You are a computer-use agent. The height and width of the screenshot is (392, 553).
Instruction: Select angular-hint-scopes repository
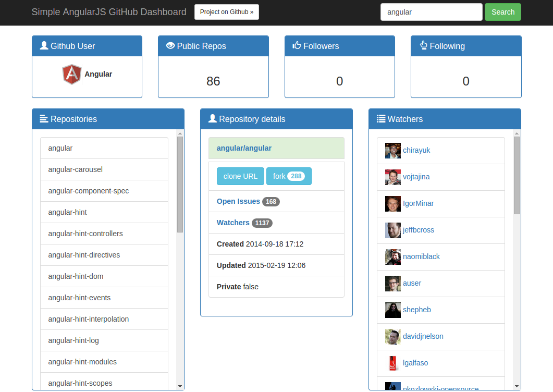coord(104,382)
